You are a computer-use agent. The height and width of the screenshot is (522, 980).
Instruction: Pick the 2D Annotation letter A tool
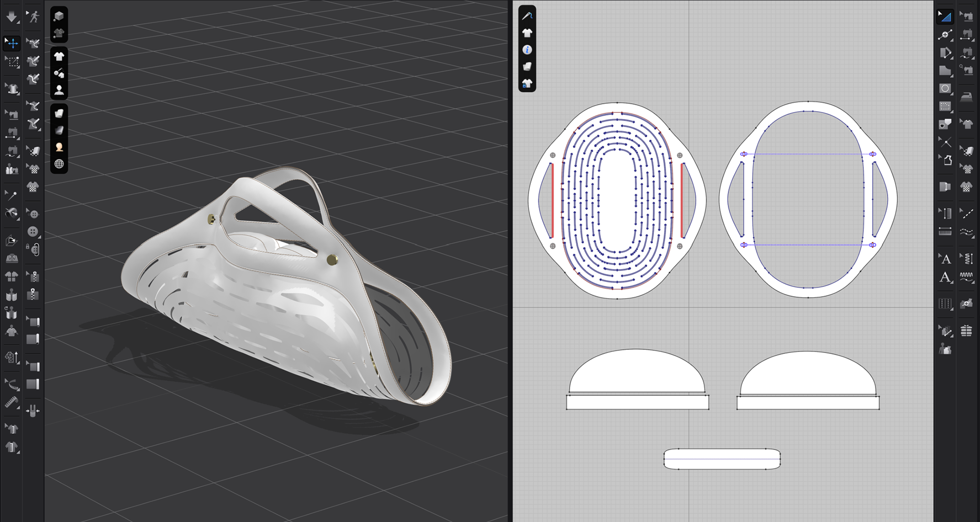pos(945,277)
